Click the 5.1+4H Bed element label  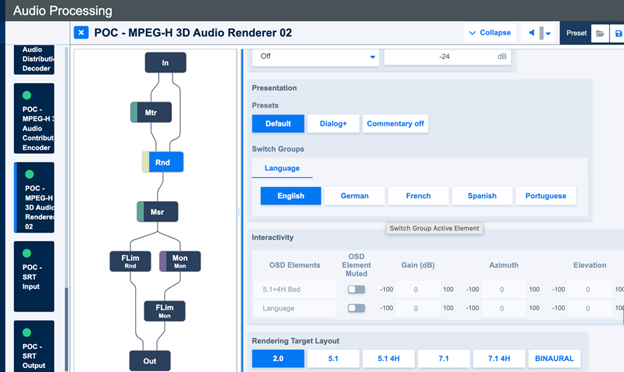coord(281,289)
